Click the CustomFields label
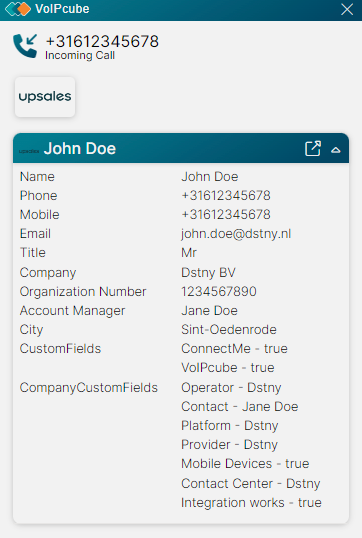 [60, 349]
